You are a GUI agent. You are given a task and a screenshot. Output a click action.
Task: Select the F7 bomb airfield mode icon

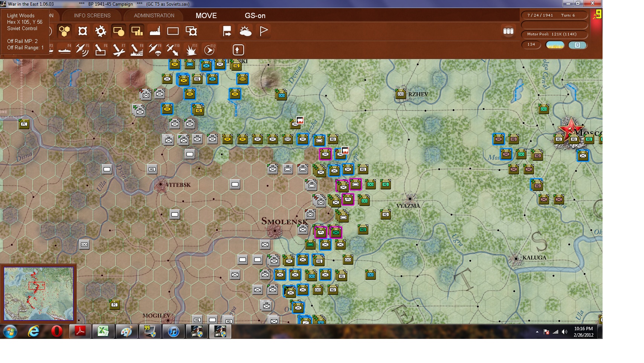[x=119, y=50]
